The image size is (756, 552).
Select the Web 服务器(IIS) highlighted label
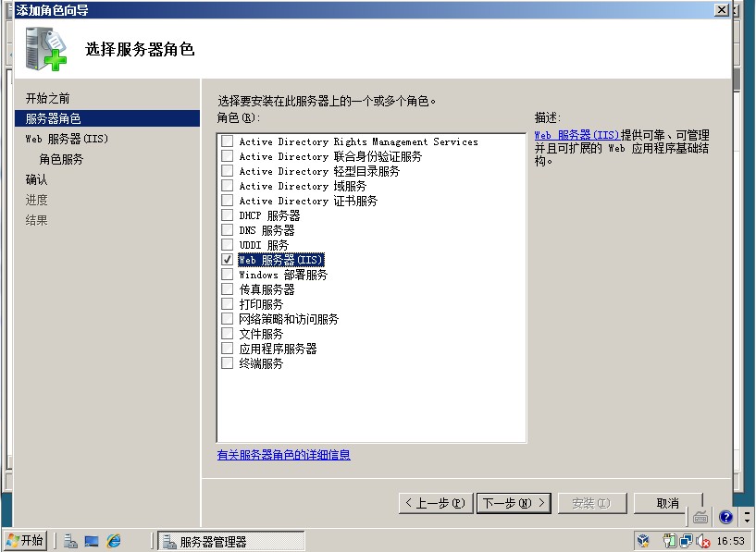[281, 260]
